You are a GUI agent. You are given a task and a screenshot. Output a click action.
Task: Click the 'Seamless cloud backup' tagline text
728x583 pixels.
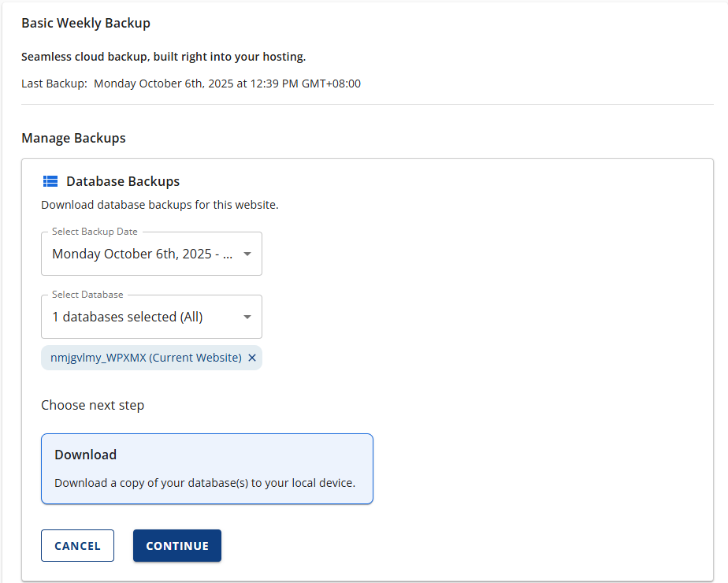click(163, 57)
